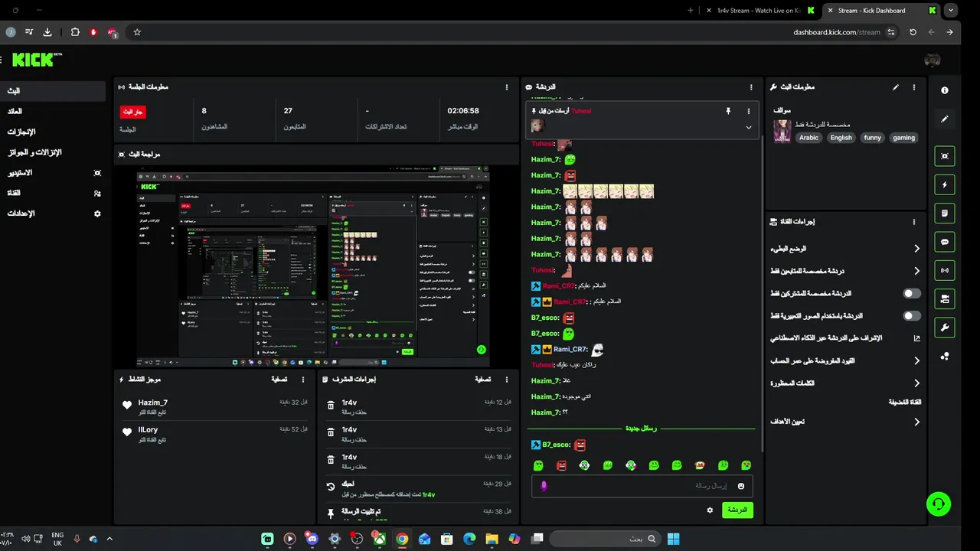The height and width of the screenshot is (551, 980).
Task: Click into the chat message input field
Action: [642, 486]
